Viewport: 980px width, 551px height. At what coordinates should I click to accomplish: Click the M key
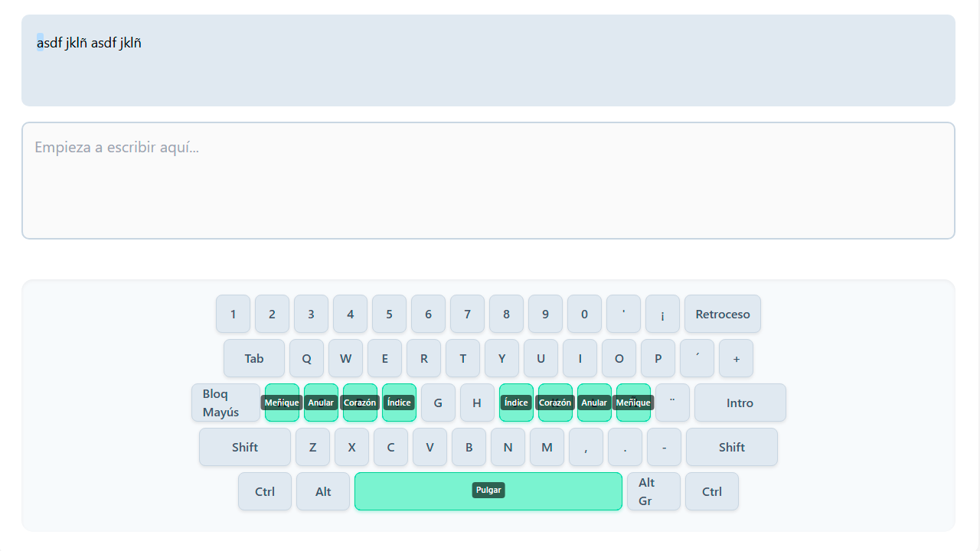click(x=547, y=447)
